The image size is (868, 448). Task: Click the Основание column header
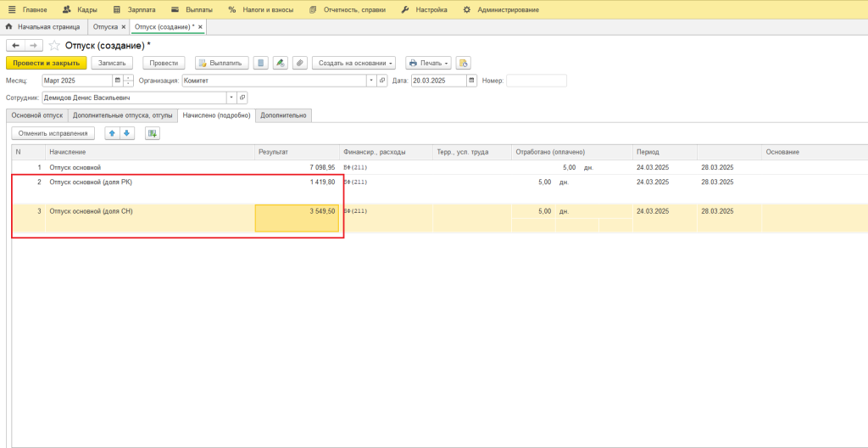pyautogui.click(x=815, y=152)
